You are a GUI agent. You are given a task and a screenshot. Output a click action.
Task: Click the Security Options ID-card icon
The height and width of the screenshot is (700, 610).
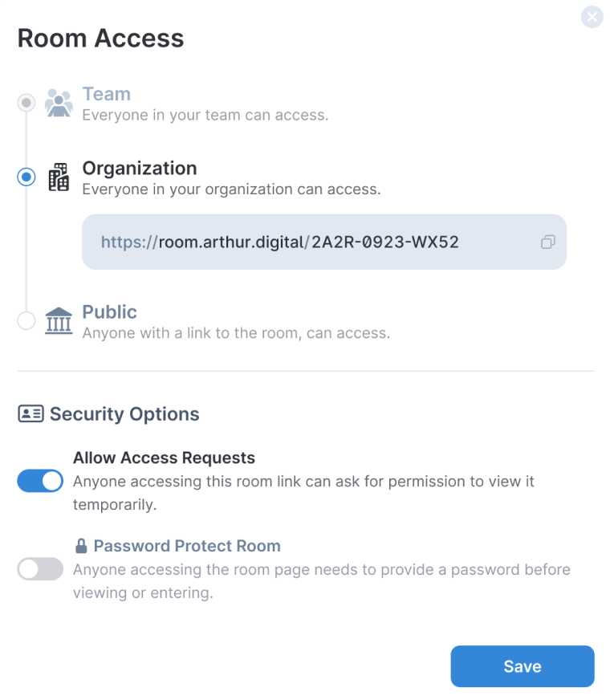coord(30,414)
